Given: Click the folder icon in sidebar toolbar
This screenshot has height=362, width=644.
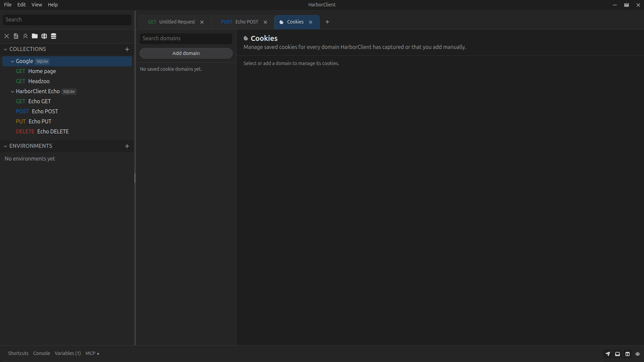Looking at the screenshot, I should pyautogui.click(x=35, y=36).
